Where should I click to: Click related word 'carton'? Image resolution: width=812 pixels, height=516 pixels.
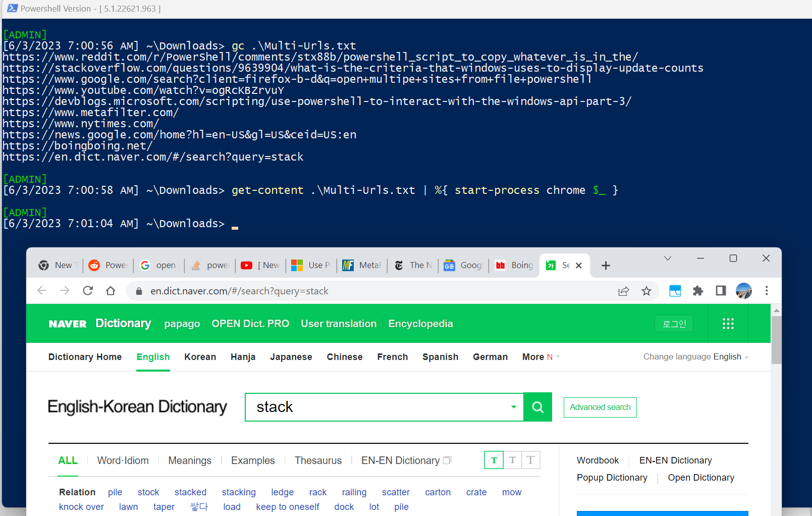438,492
